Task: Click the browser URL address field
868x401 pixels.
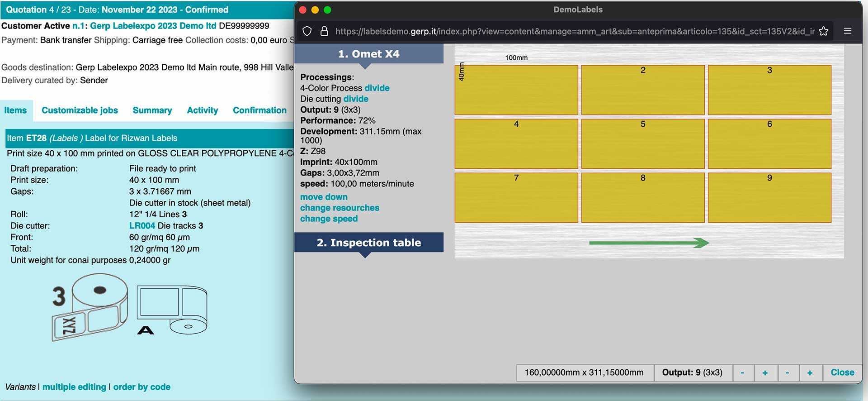Action: pyautogui.click(x=574, y=31)
